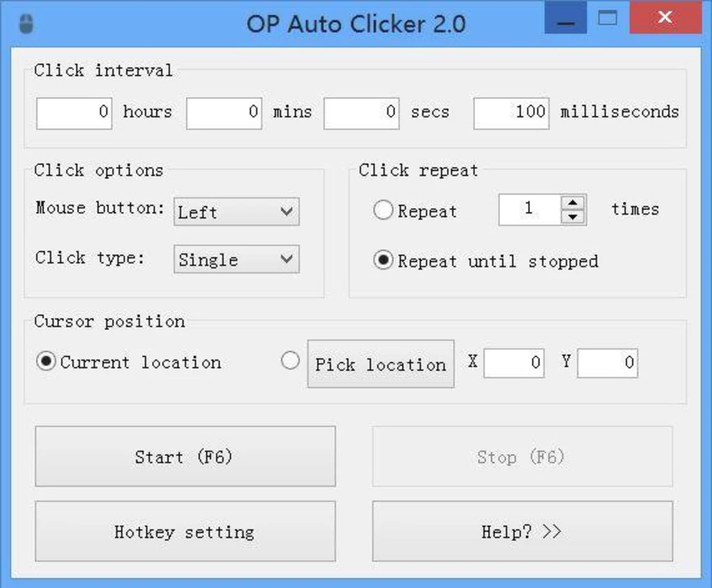Open the Hotkey setting dialog
The width and height of the screenshot is (712, 588).
(x=185, y=532)
